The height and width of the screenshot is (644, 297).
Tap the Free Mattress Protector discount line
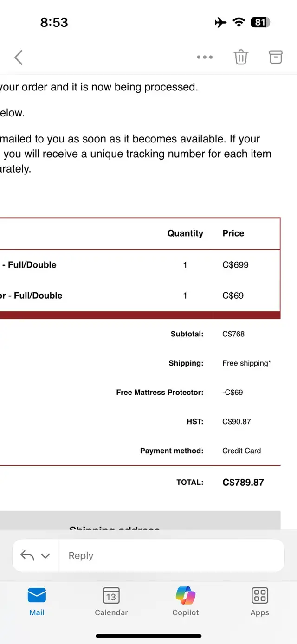[160, 393]
